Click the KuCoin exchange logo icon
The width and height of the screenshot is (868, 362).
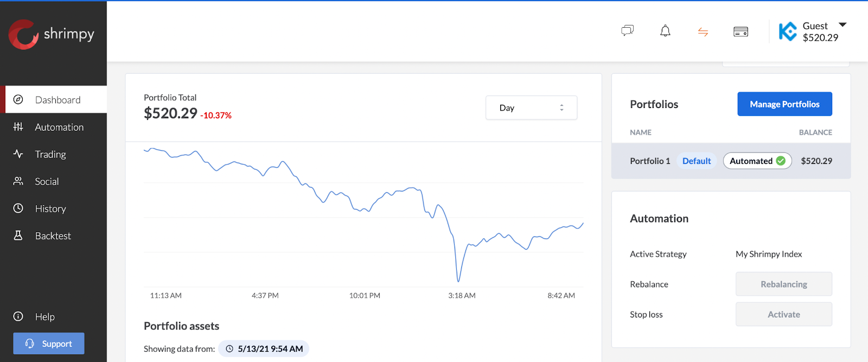[x=787, y=31]
